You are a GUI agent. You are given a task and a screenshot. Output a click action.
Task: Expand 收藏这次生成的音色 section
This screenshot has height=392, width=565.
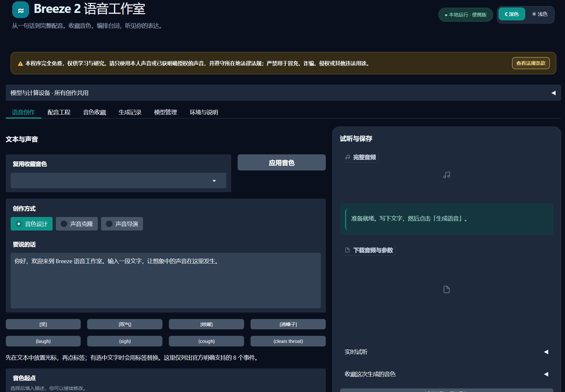(x=447, y=374)
